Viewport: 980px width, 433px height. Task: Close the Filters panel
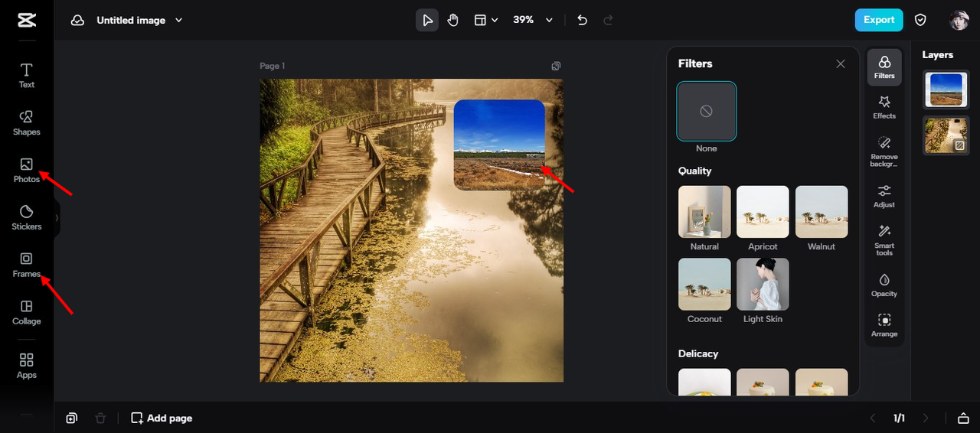click(x=841, y=64)
